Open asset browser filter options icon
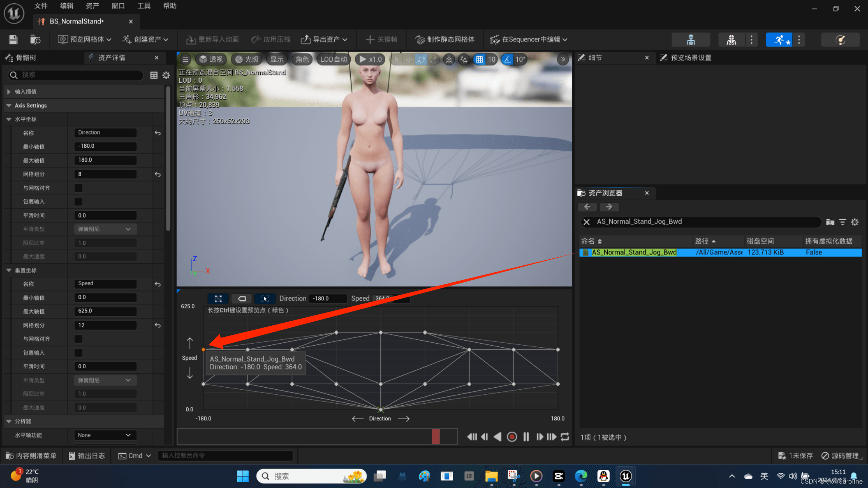868x488 pixels. (x=843, y=222)
